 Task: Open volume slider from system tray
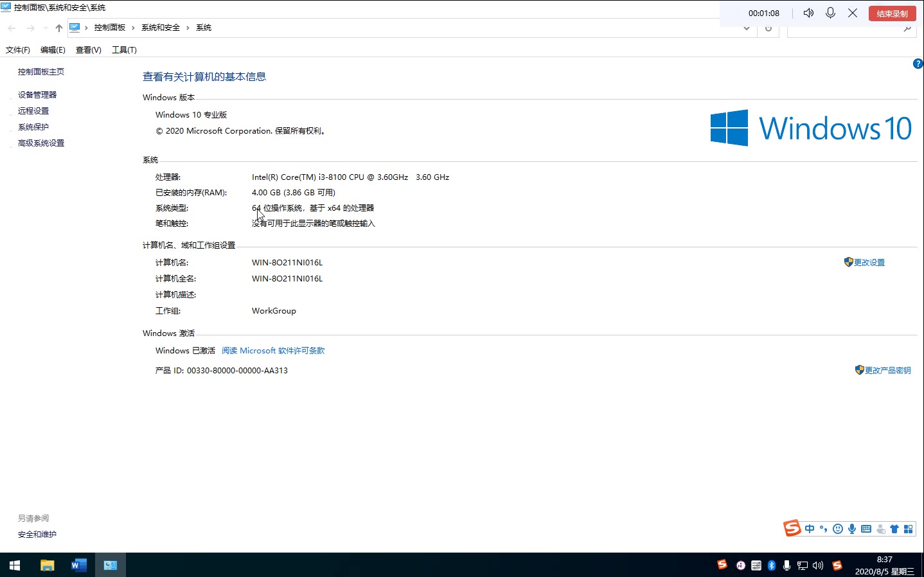coord(817,565)
